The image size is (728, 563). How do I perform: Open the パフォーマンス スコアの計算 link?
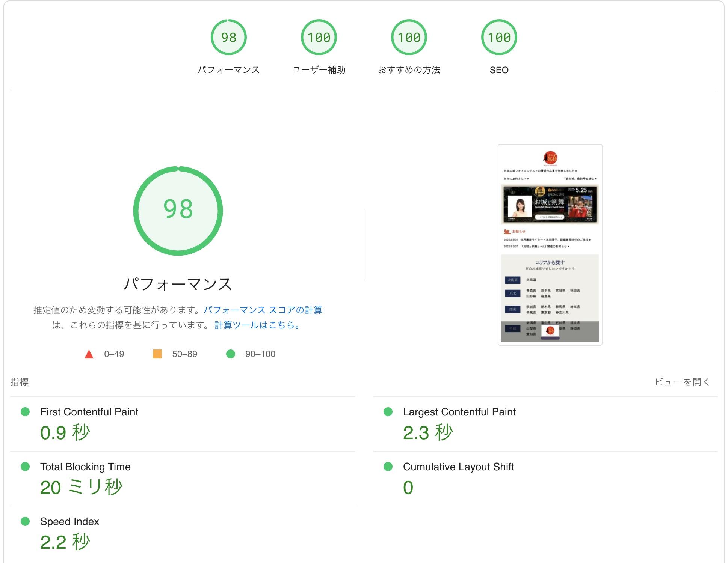pos(263,310)
